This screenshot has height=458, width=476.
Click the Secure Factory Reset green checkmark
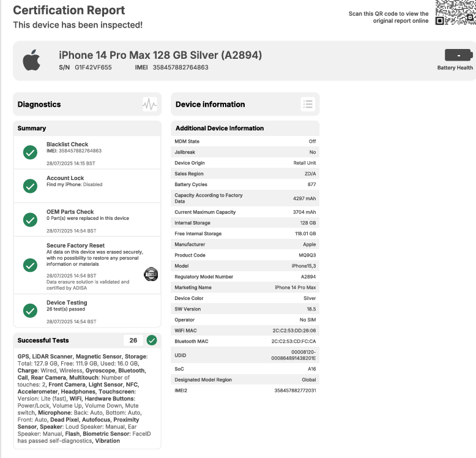[30, 265]
